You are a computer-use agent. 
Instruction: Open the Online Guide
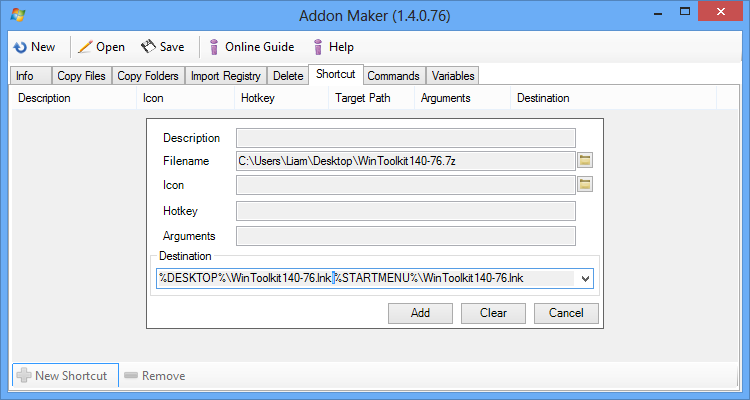pos(252,47)
